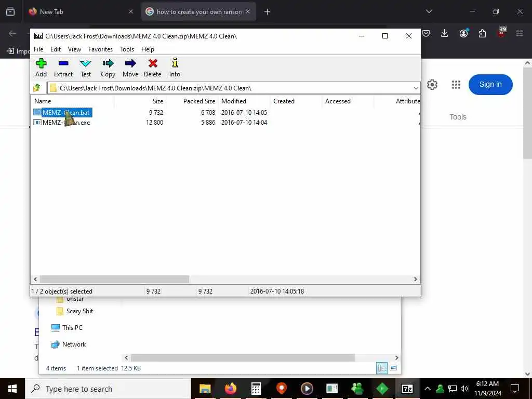Close the New Tab browser tab
532x399 pixels.
(x=130, y=11)
